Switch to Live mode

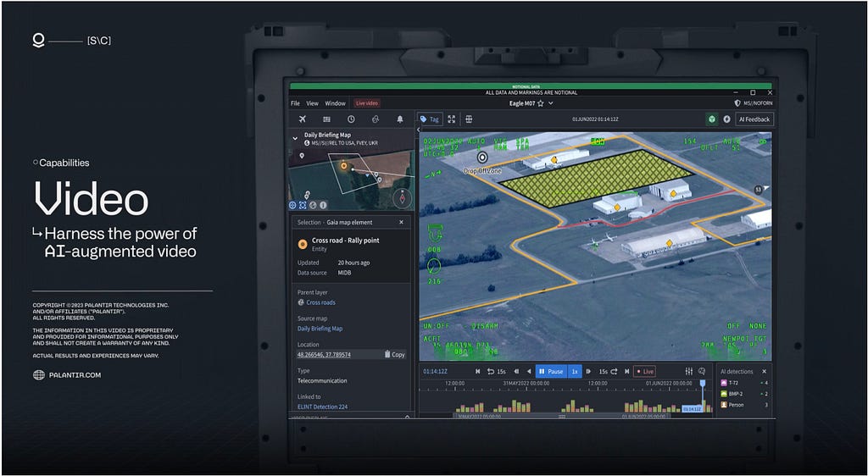click(644, 372)
